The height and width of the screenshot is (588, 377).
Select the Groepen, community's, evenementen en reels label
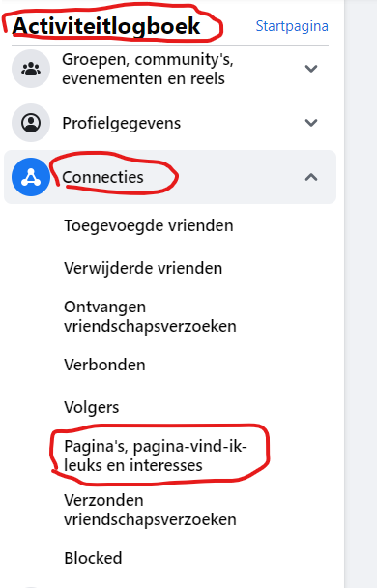[148, 69]
